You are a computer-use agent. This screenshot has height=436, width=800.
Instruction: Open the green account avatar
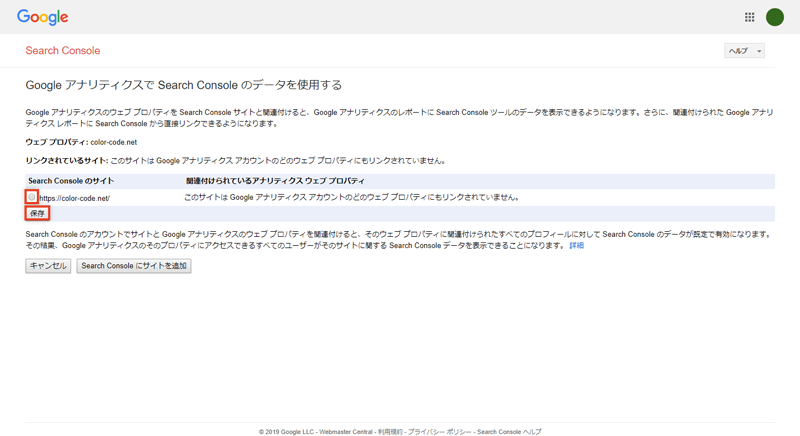point(774,17)
